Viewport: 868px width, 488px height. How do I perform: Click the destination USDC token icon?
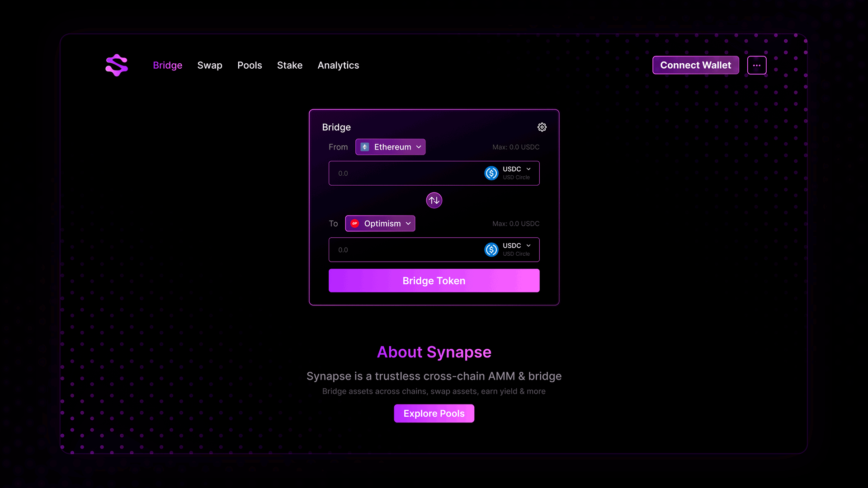(x=491, y=249)
